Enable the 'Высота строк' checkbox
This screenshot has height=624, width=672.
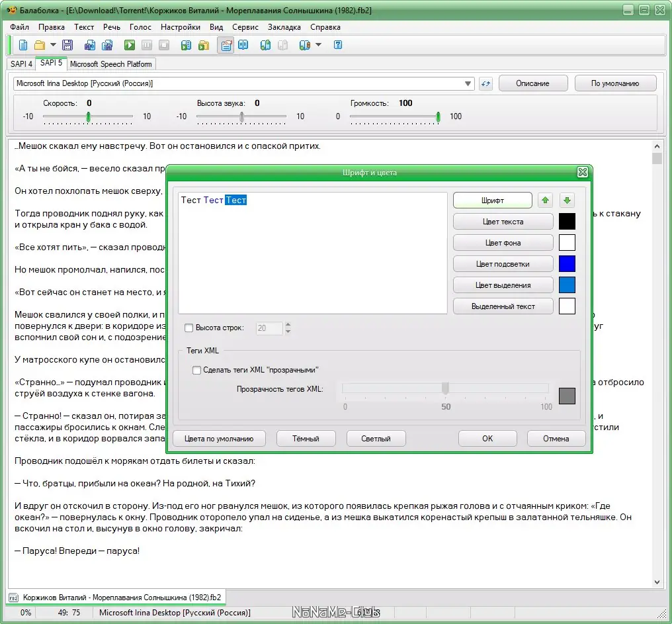(x=189, y=328)
